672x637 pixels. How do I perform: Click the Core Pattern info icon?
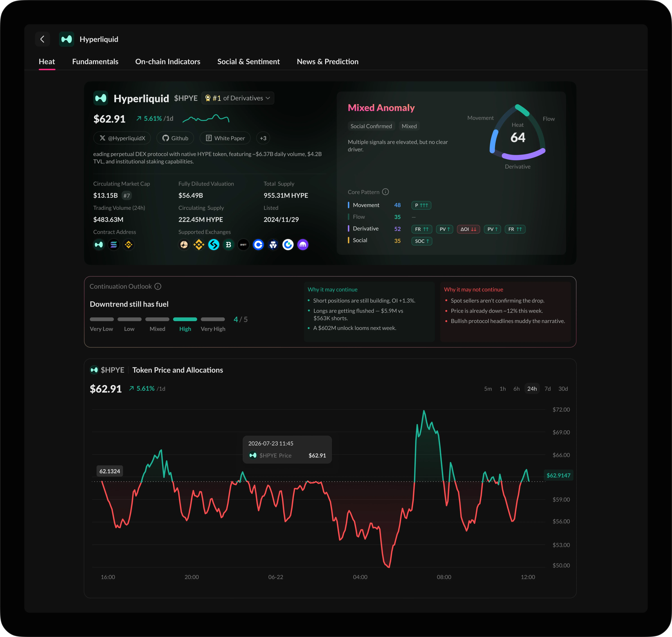click(385, 192)
